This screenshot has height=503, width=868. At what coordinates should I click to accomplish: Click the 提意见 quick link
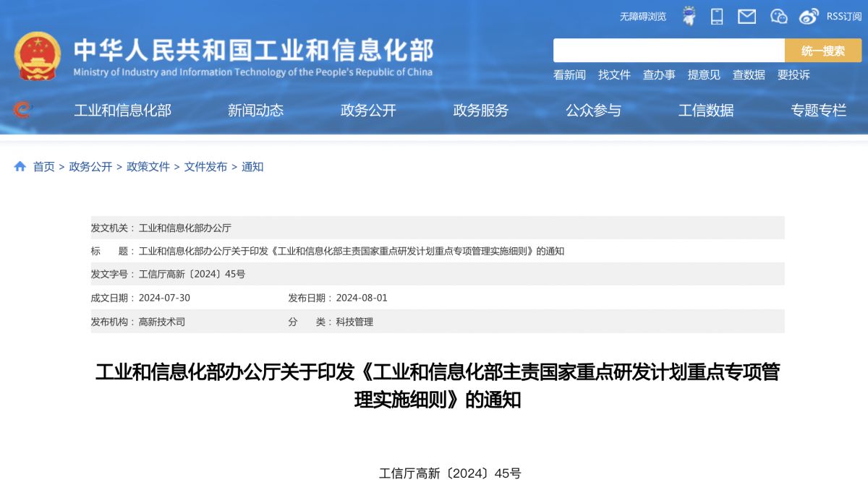(x=704, y=74)
